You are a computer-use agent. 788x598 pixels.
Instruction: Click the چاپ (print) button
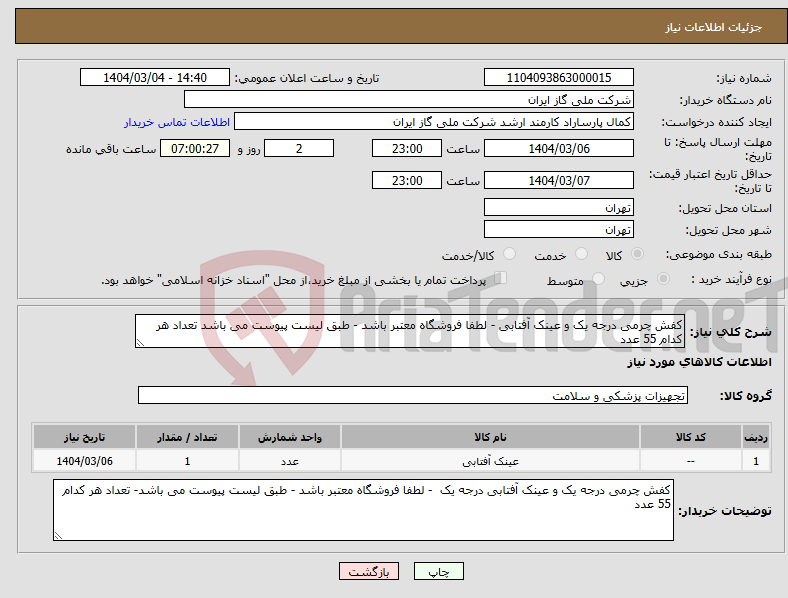click(x=439, y=571)
